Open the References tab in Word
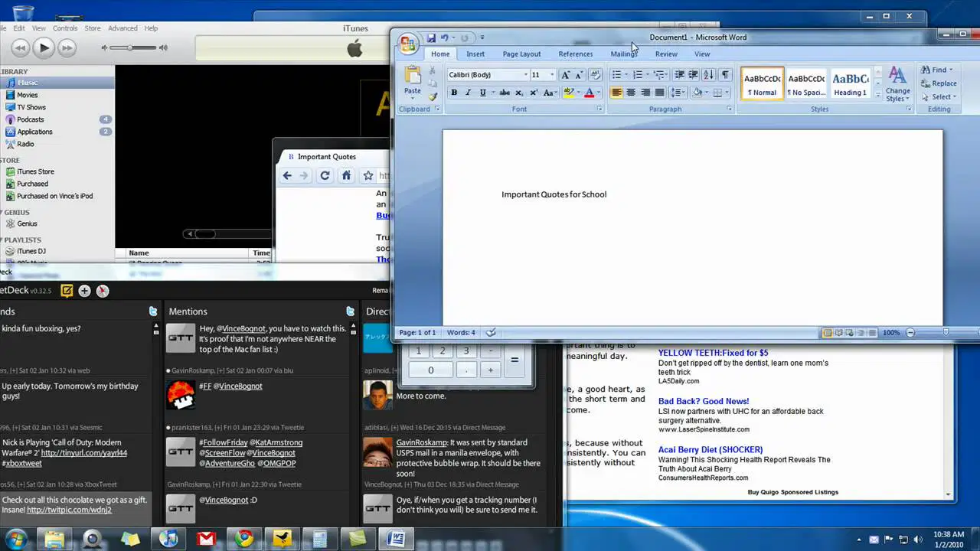Viewport: 980px width, 551px height. click(576, 54)
